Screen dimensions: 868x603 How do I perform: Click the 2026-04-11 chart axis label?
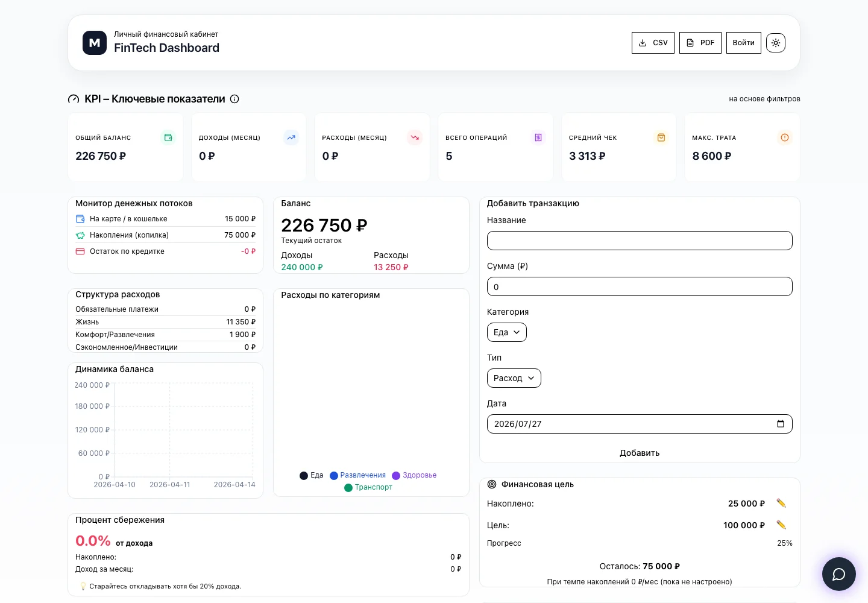tap(170, 485)
